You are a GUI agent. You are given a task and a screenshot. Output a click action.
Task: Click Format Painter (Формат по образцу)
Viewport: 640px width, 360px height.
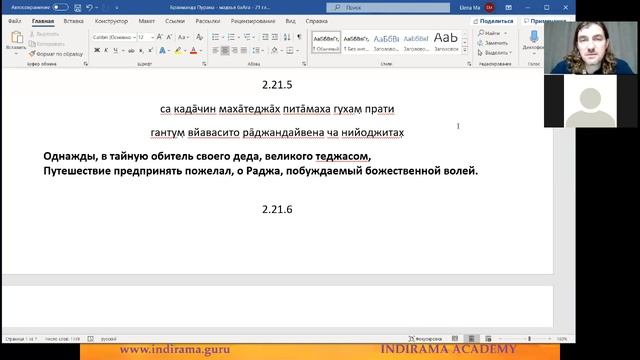tap(56, 54)
